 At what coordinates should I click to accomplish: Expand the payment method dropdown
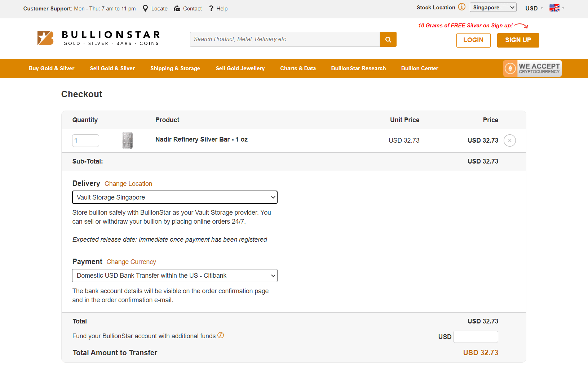coord(175,276)
